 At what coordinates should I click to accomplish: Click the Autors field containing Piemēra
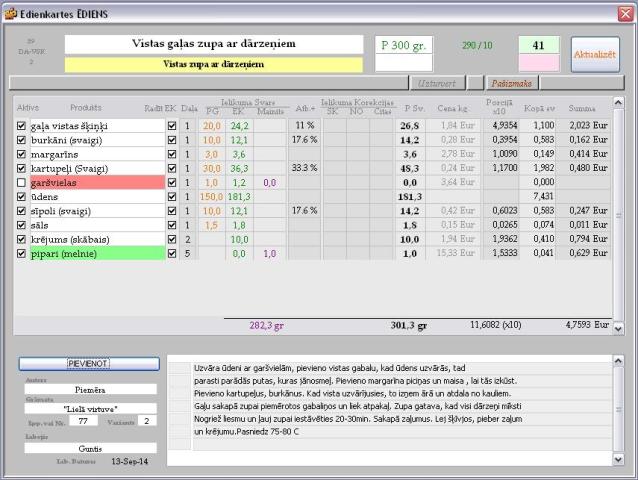click(x=88, y=390)
